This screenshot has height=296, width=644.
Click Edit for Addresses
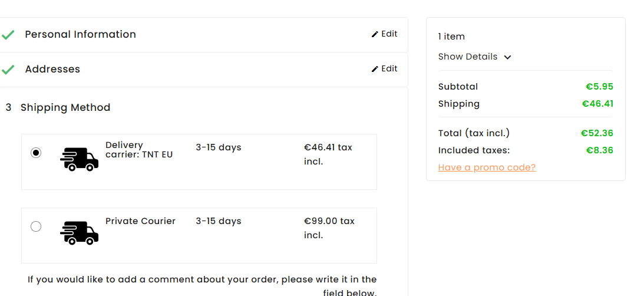coord(389,69)
